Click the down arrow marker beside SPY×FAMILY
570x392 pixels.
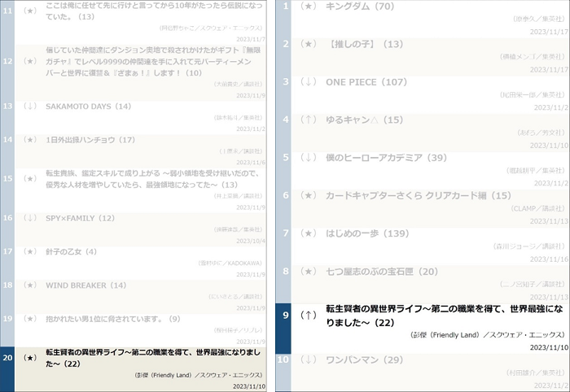point(30,218)
